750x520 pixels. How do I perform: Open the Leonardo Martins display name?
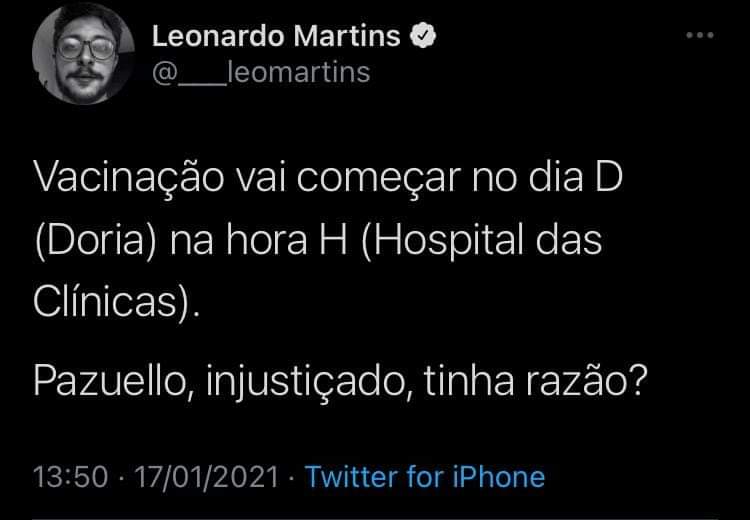click(x=276, y=36)
